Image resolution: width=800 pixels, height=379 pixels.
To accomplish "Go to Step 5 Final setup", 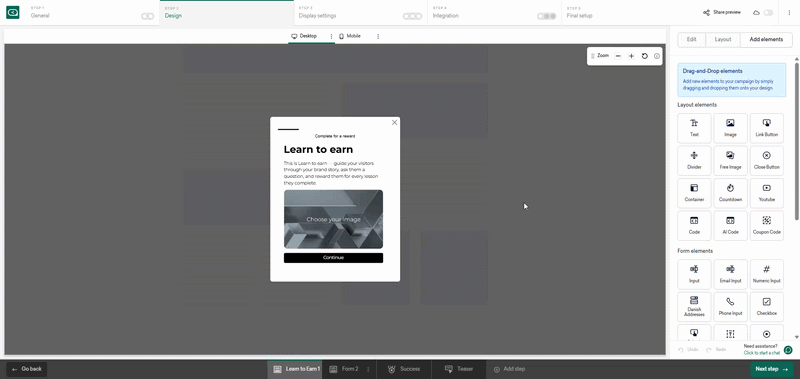I will point(628,13).
